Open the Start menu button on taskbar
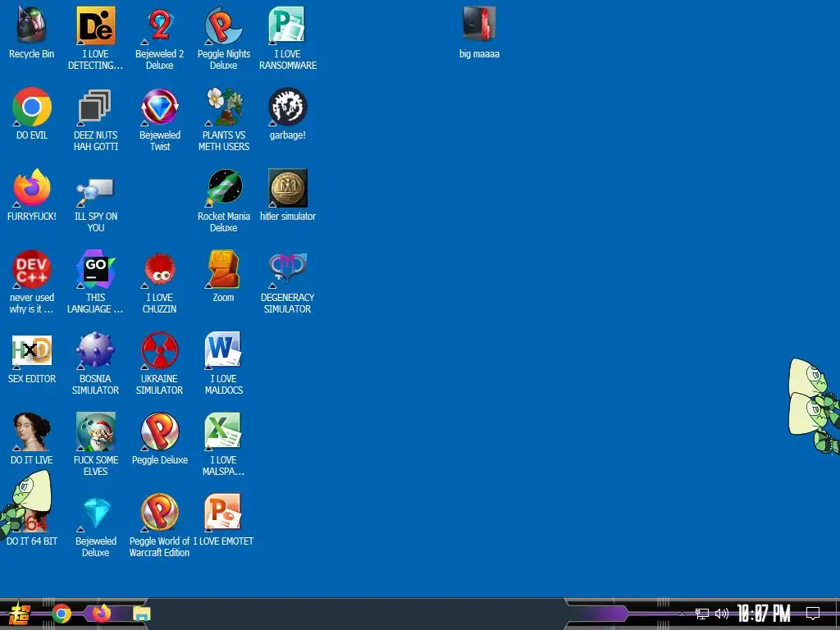This screenshot has height=630, width=840. (20, 614)
